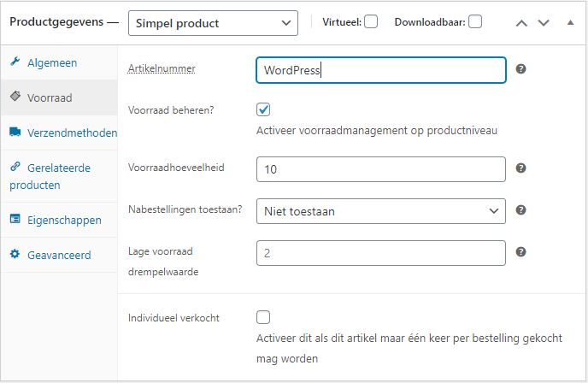Move Productgegevens panel down with arrow
This screenshot has width=588, height=383.
pyautogui.click(x=544, y=23)
